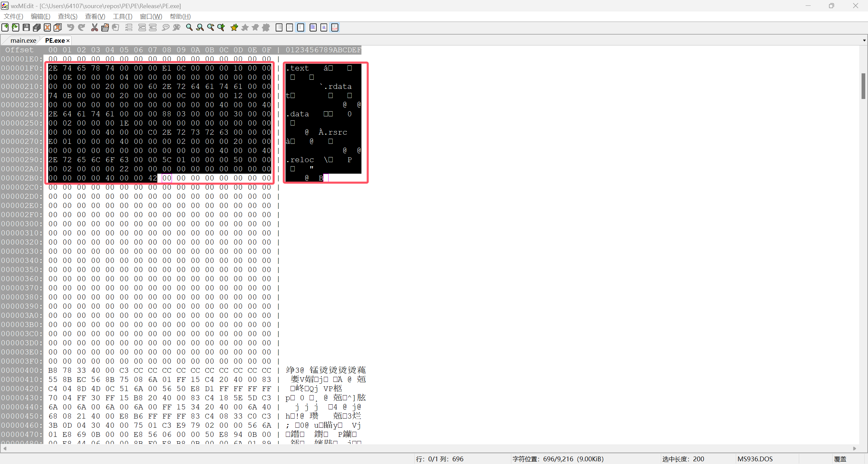Click the .reloc string in ASCII pane
The height and width of the screenshot is (464, 868).
[300, 160]
